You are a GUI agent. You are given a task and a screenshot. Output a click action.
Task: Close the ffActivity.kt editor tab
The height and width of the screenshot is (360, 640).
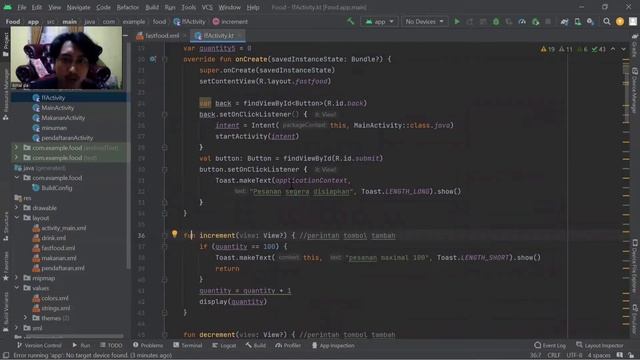[240, 36]
